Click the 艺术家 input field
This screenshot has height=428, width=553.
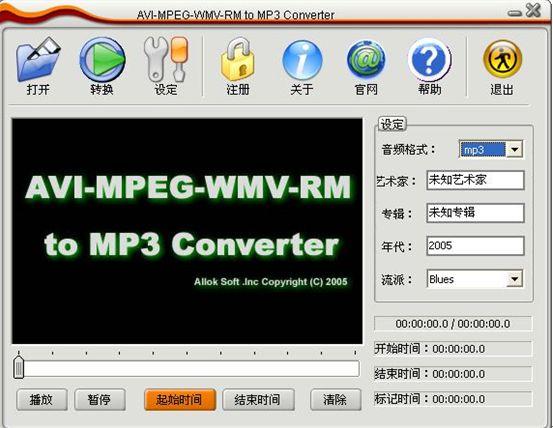[475, 180]
